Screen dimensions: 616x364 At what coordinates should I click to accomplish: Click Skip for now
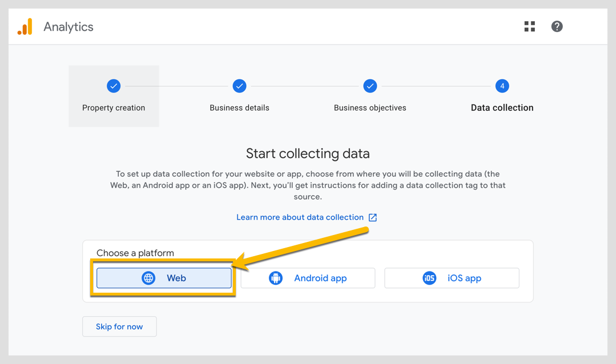pos(119,326)
